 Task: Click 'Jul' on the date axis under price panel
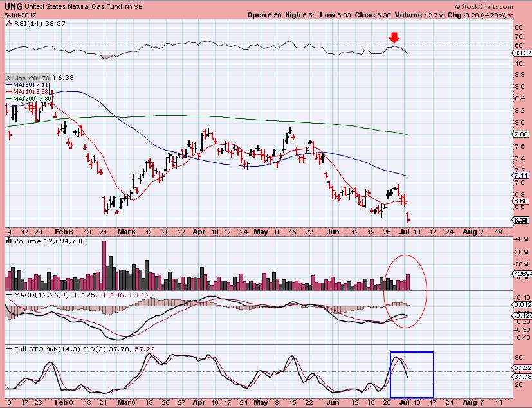tap(405, 232)
